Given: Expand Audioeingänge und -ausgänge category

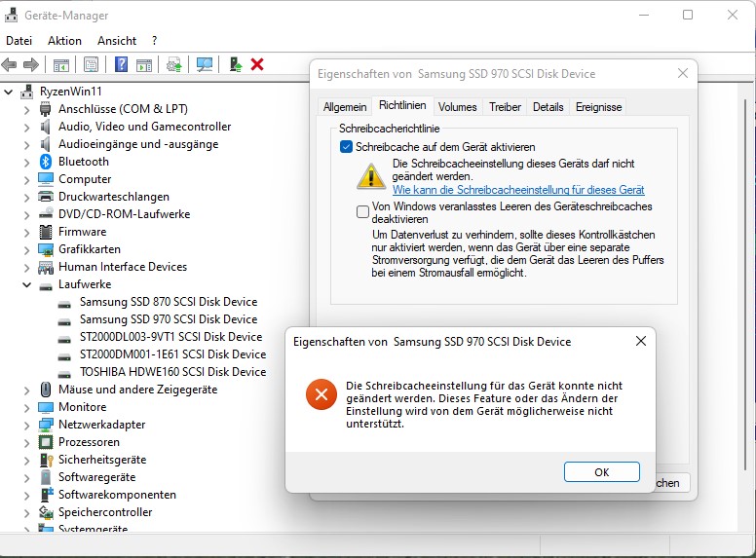Looking at the screenshot, I should tap(27, 144).
